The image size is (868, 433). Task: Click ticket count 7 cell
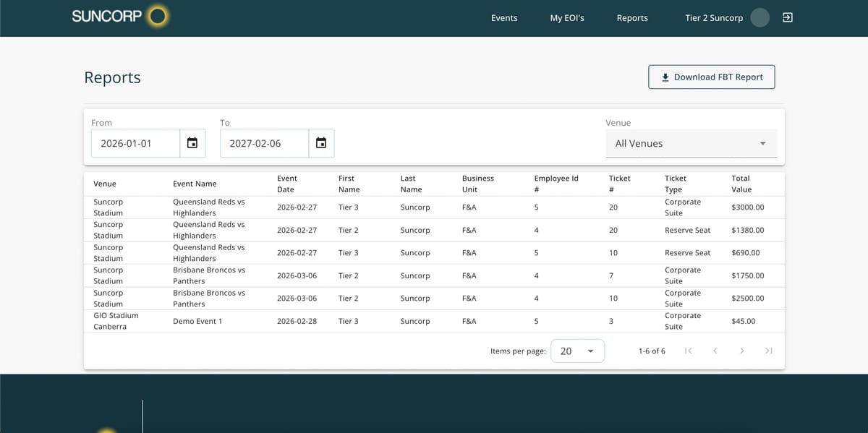click(611, 275)
